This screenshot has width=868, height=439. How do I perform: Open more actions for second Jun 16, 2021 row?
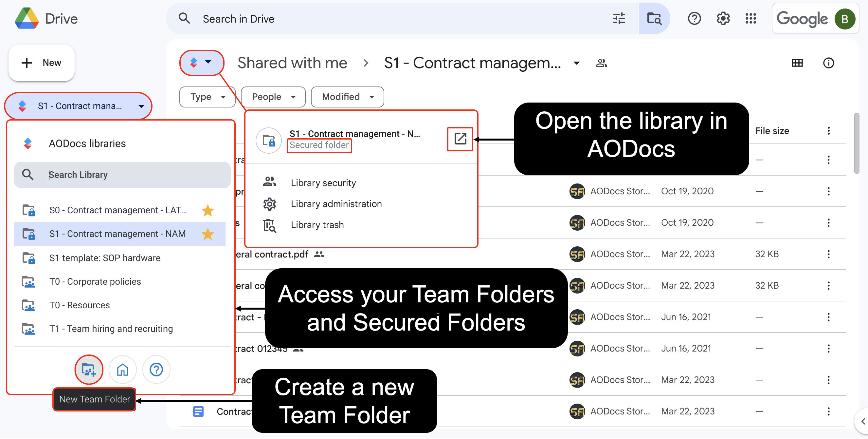click(x=828, y=349)
